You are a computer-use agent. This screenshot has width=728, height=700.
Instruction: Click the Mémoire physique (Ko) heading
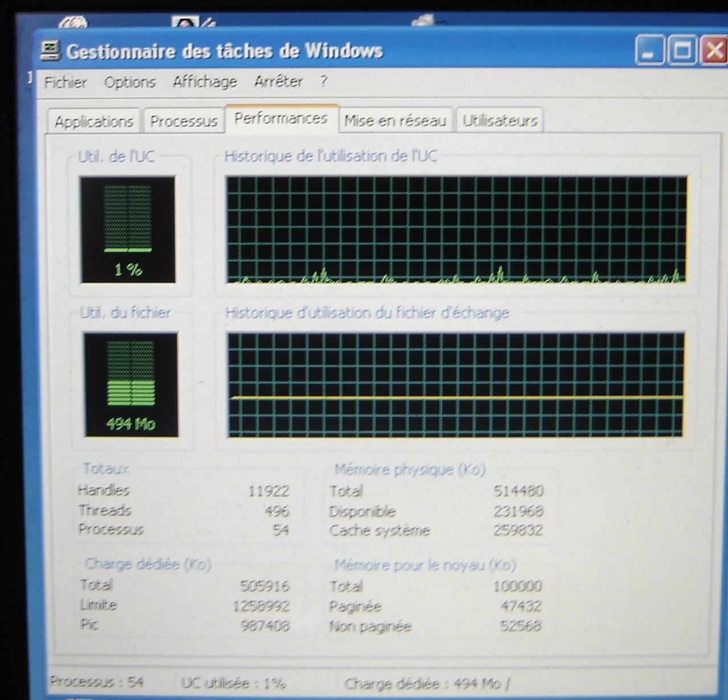tap(409, 470)
